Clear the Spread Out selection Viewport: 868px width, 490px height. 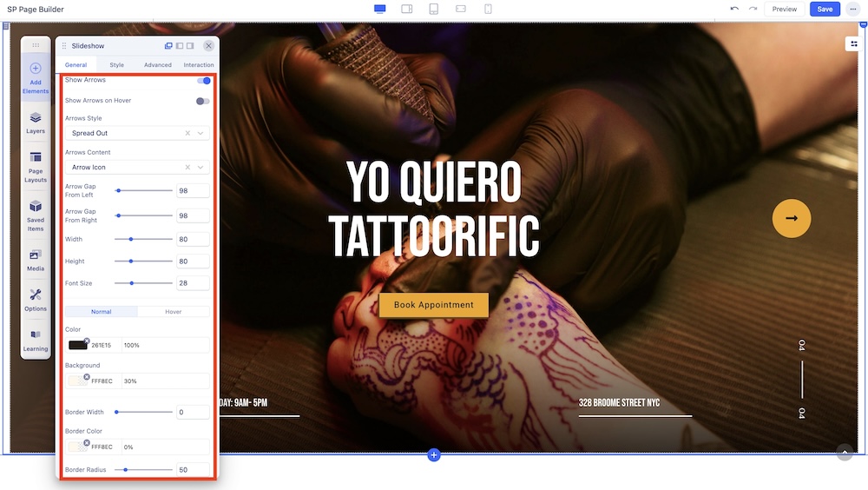coord(187,133)
